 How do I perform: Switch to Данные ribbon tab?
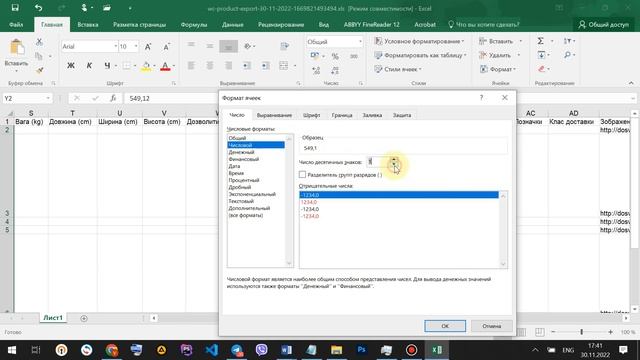(x=233, y=24)
